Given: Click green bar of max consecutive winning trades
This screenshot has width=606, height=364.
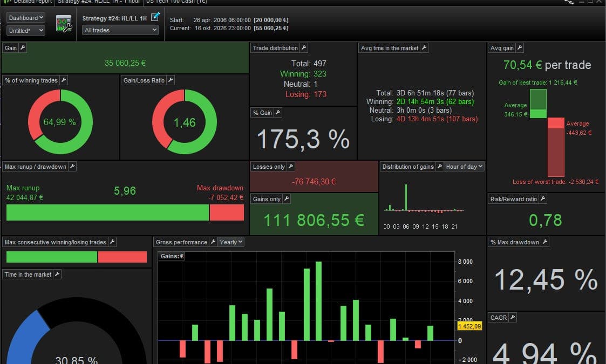Looking at the screenshot, I should [52, 257].
